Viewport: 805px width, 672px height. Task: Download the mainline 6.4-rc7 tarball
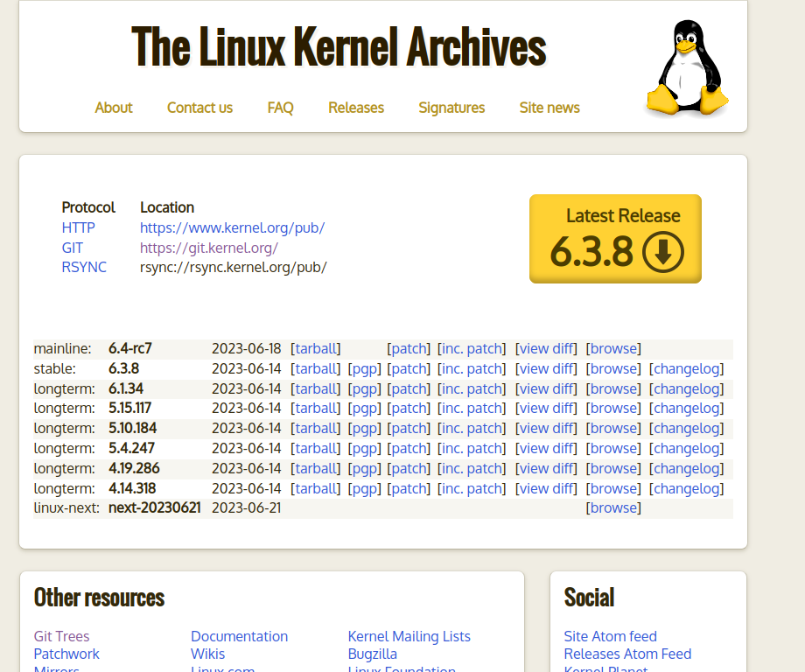(315, 348)
